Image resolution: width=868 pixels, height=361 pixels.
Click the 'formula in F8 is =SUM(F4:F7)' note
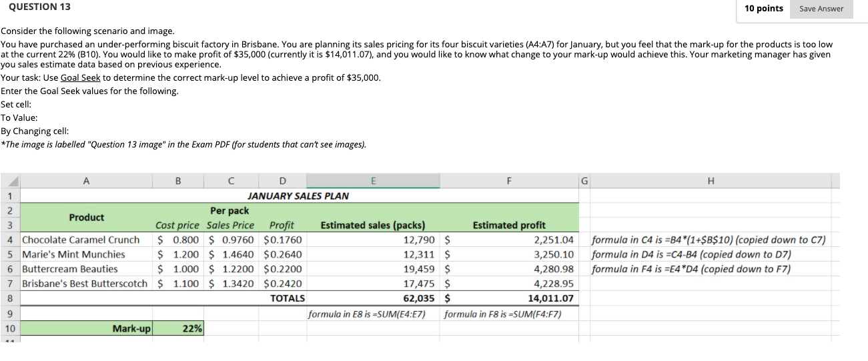503,314
